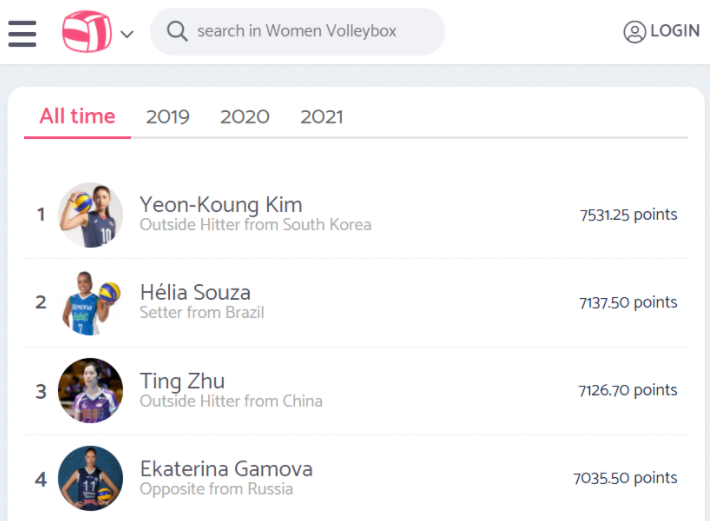Image resolution: width=710 pixels, height=521 pixels.
Task: Open Ting Zhu's profile photo
Action: (90, 391)
